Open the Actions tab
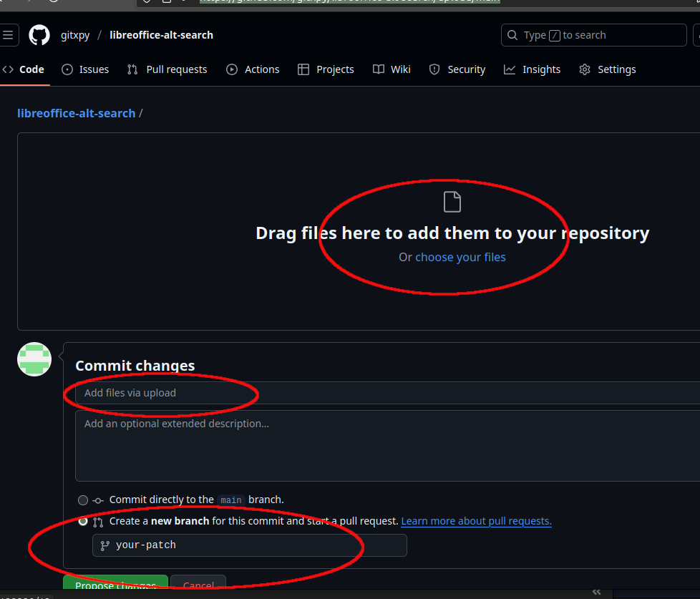Viewport: 700px width, 599px height. coord(253,69)
